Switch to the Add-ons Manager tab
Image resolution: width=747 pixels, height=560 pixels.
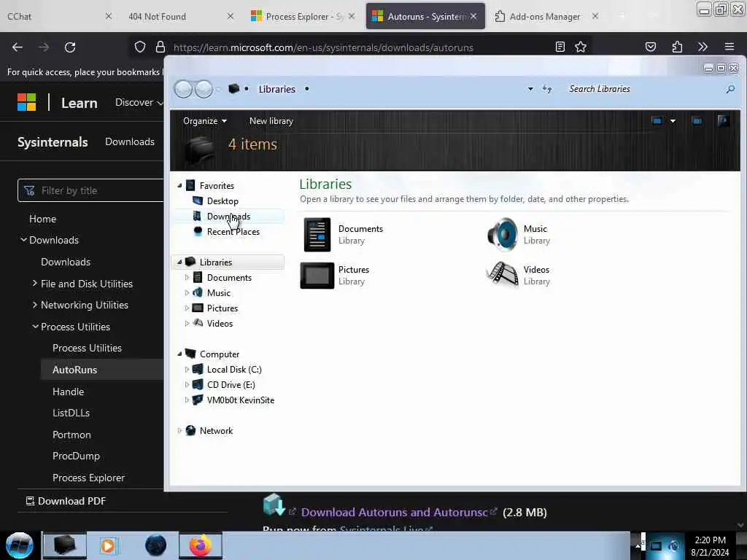pyautogui.click(x=547, y=16)
